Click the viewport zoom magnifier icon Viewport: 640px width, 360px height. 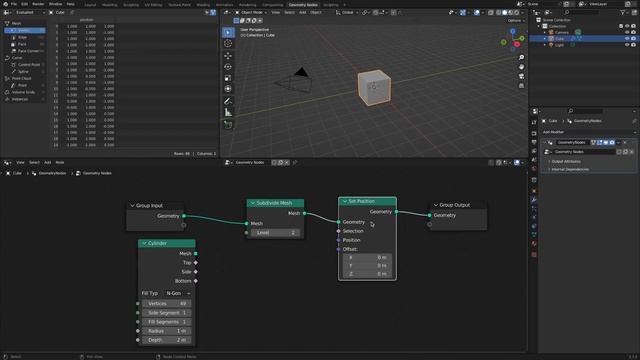pos(521,57)
